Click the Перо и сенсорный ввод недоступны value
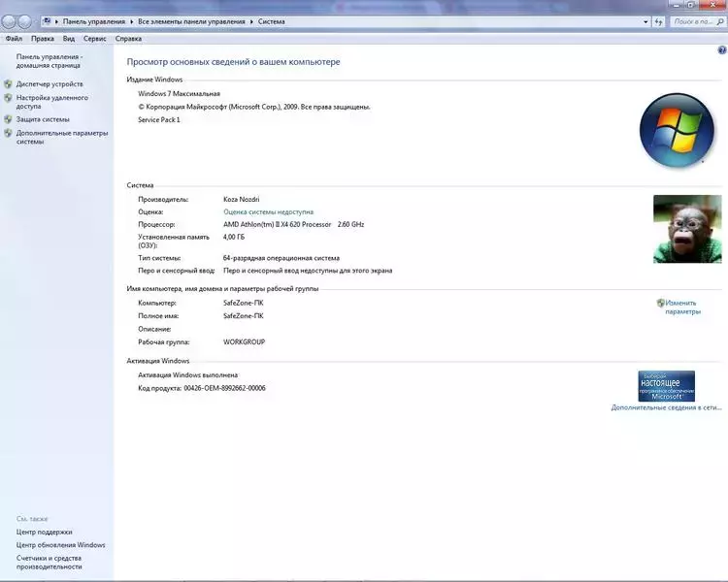 (x=308, y=271)
